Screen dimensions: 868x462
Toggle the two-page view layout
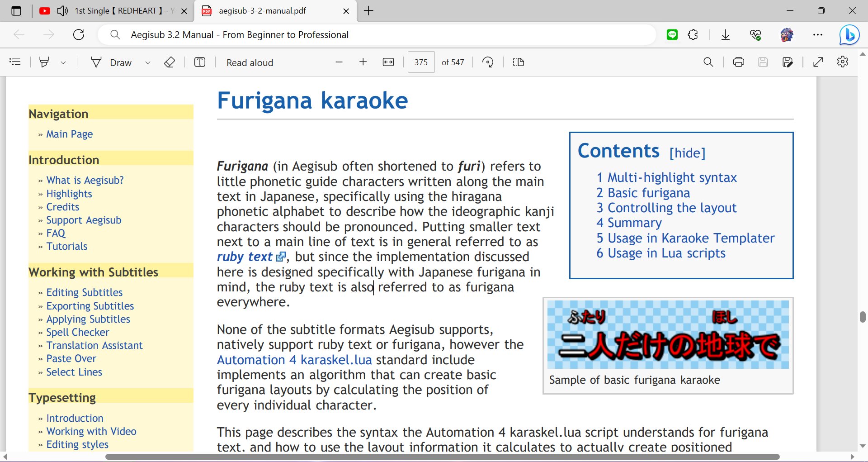click(x=518, y=62)
